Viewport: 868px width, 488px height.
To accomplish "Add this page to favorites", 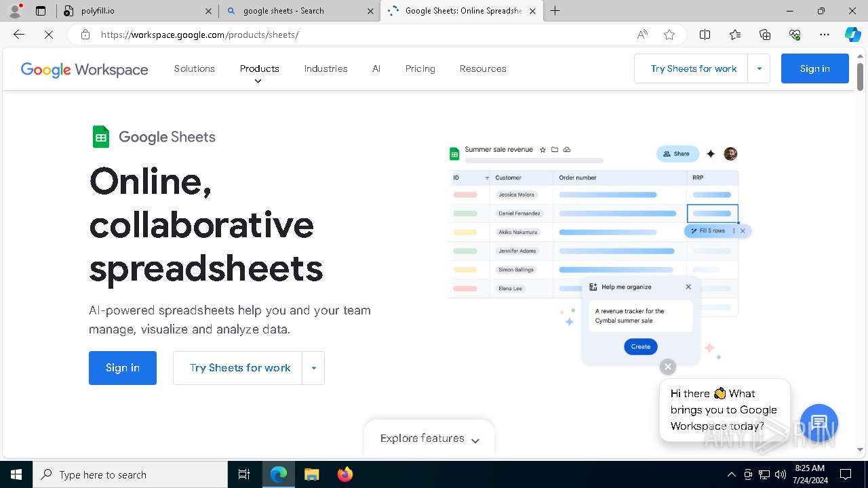I will [669, 35].
